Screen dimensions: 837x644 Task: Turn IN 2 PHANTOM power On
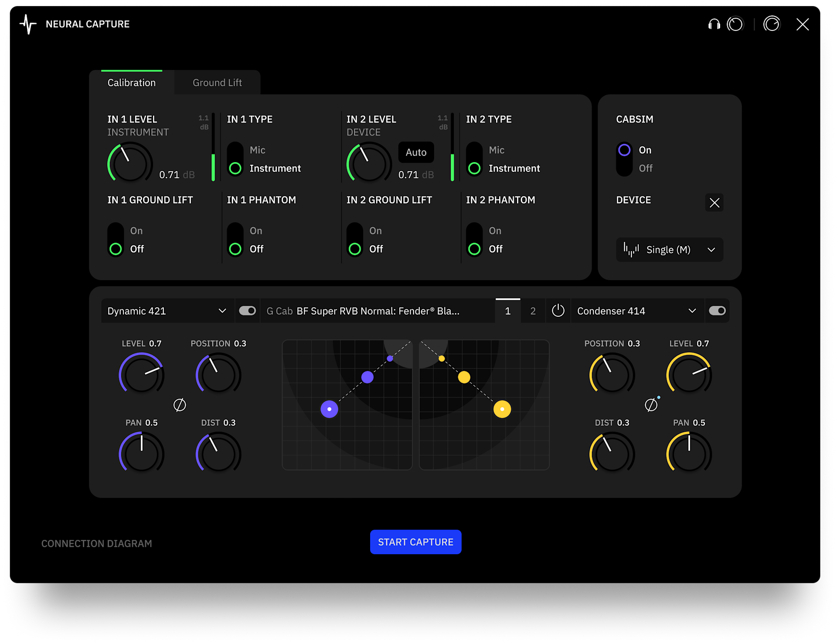(x=474, y=230)
